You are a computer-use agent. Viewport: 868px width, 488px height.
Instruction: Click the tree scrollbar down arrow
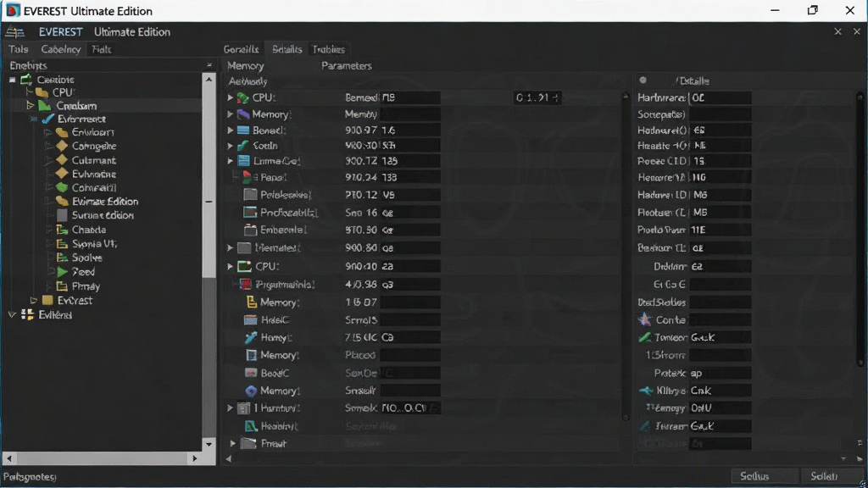pos(209,444)
